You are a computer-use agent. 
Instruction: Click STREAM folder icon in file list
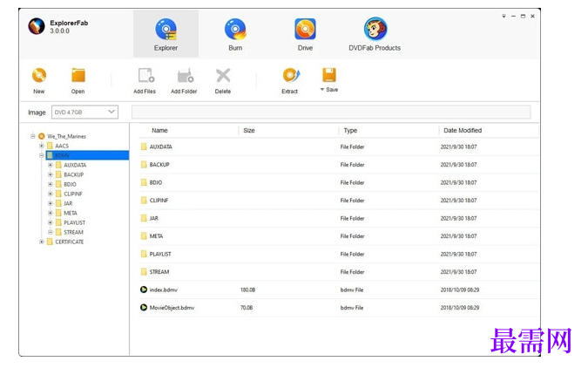pos(144,271)
